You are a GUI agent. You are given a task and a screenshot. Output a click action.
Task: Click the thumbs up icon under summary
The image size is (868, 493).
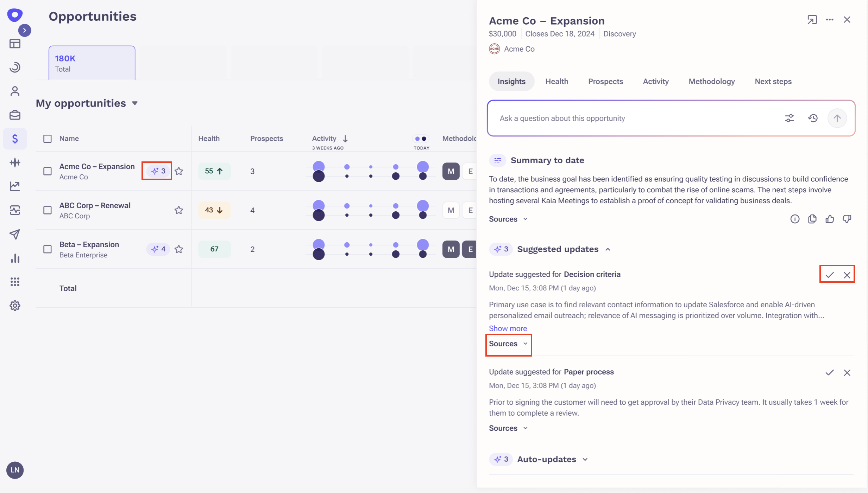(x=829, y=219)
